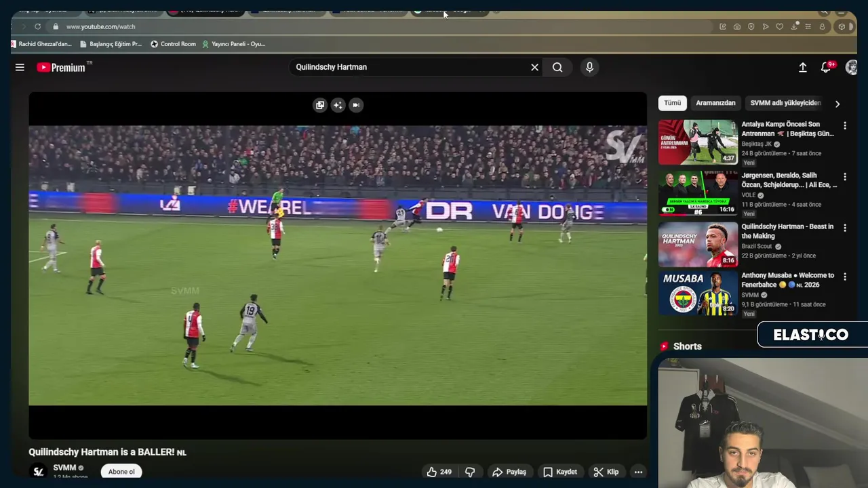Click the browser shield icon
868x488 pixels.
click(x=751, y=26)
